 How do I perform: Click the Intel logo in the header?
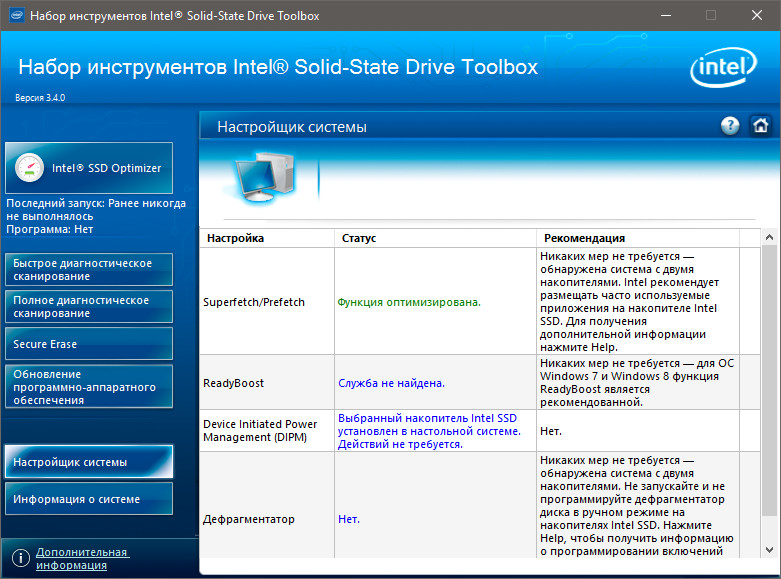723,67
